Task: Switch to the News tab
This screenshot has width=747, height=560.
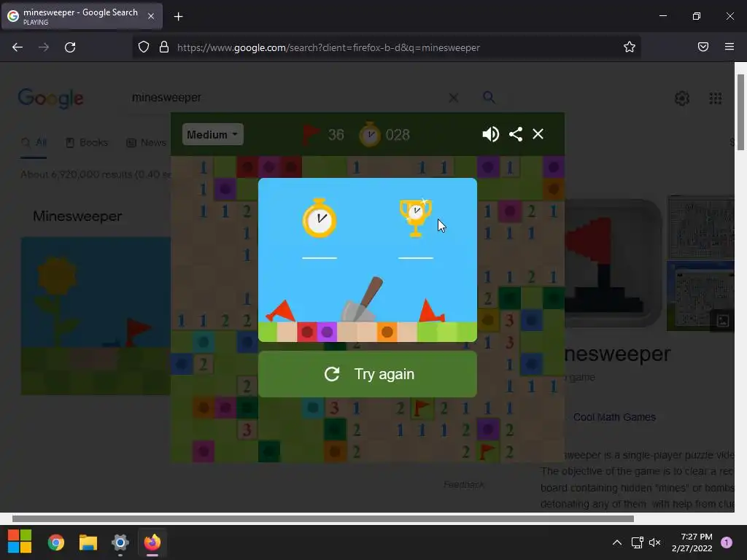Action: click(146, 143)
